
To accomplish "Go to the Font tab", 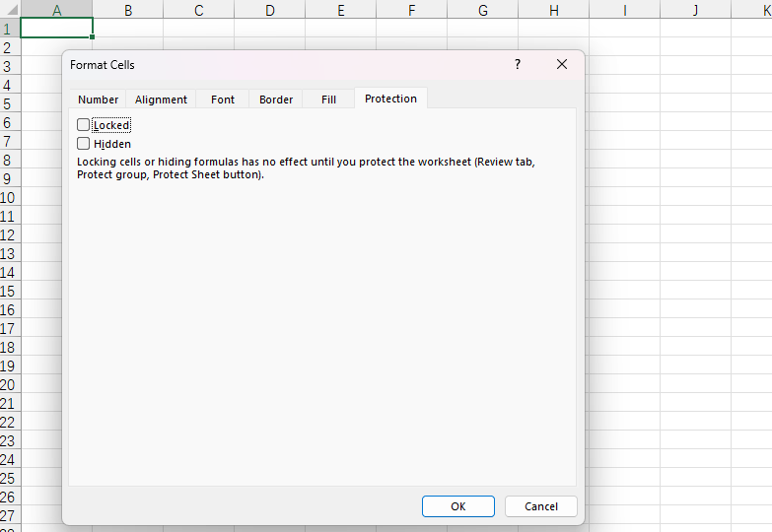I will (x=223, y=100).
